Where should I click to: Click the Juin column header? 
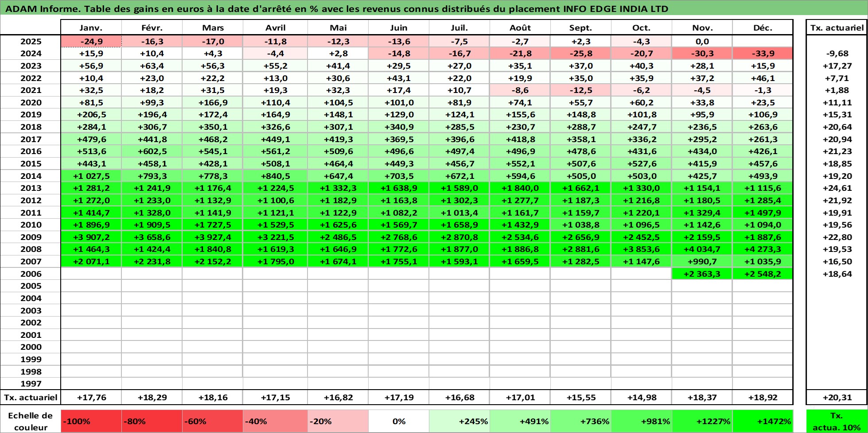coord(399,27)
